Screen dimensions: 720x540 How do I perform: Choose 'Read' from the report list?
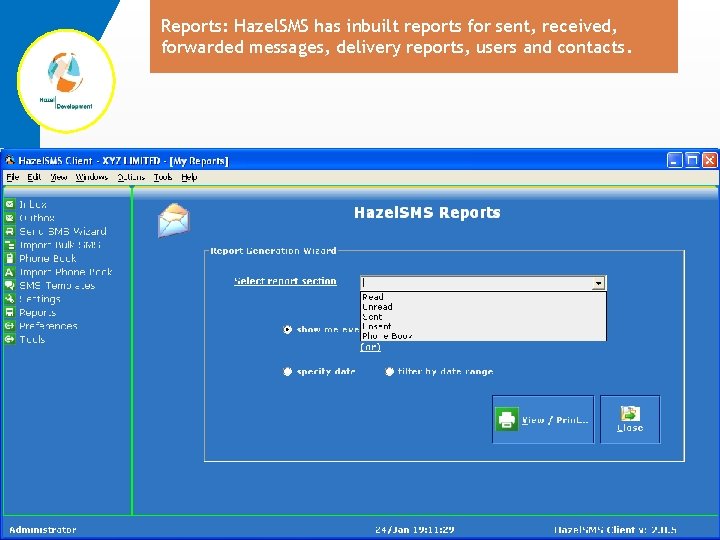483,297
